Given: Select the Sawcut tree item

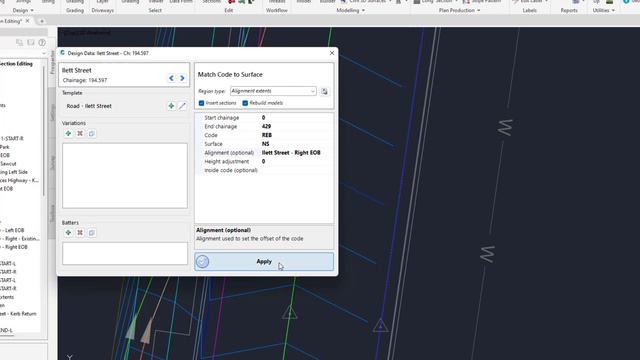Looking at the screenshot, I should click(8, 164).
